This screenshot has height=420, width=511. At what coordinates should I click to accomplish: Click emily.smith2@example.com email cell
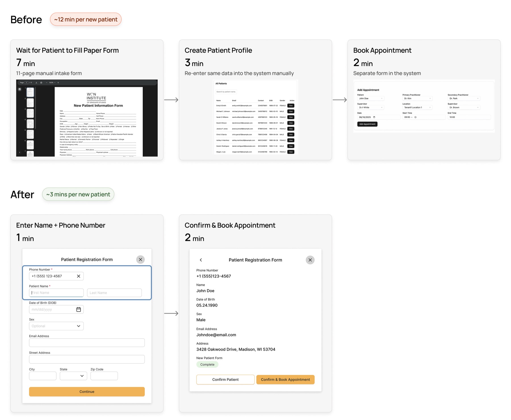(242, 105)
